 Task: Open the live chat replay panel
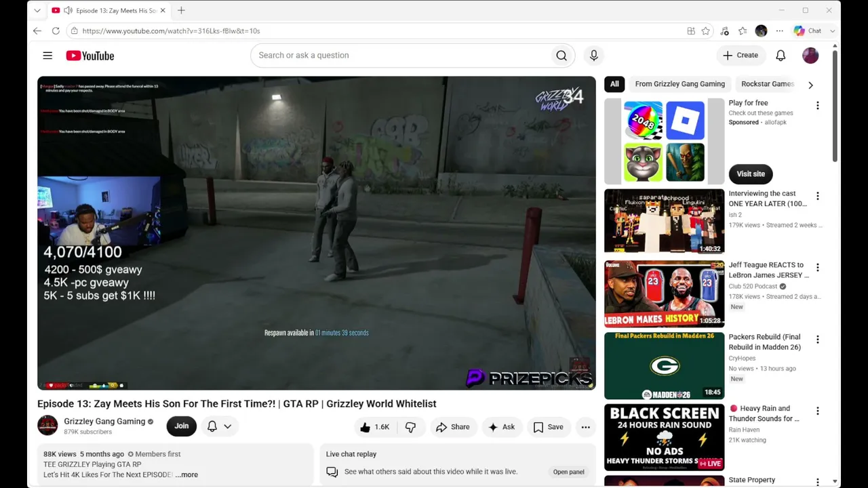[x=568, y=472]
